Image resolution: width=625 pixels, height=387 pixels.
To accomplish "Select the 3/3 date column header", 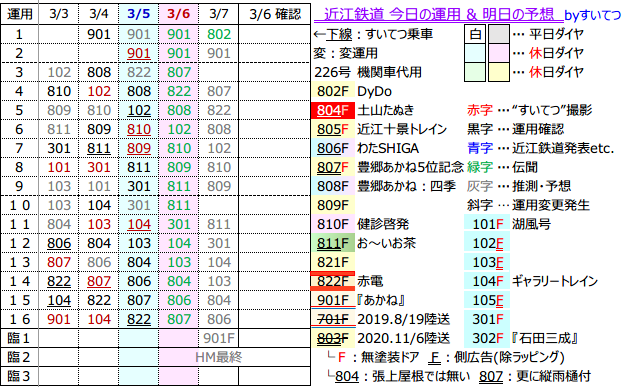I will [x=59, y=14].
